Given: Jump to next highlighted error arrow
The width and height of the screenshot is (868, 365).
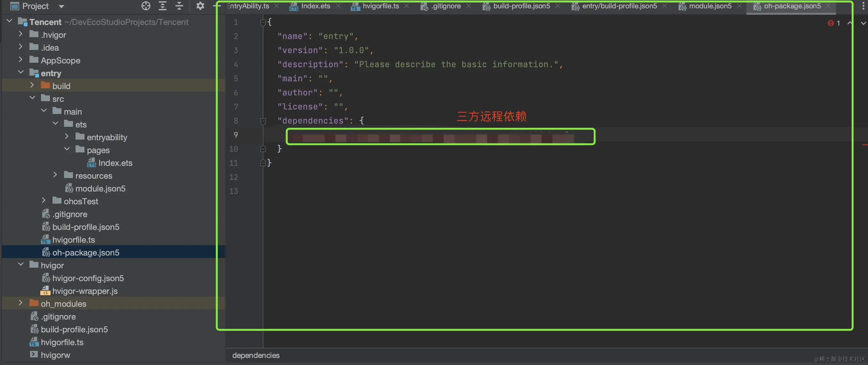Looking at the screenshot, I should [x=863, y=23].
